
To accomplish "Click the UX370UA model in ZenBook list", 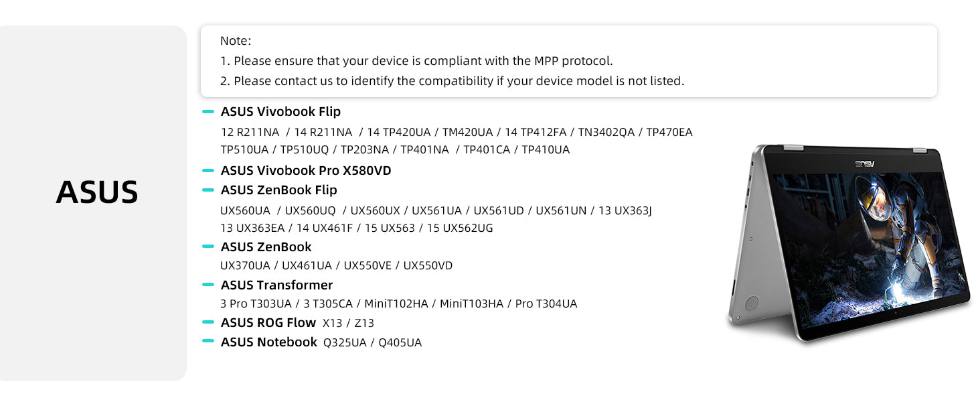I will pos(245,266).
